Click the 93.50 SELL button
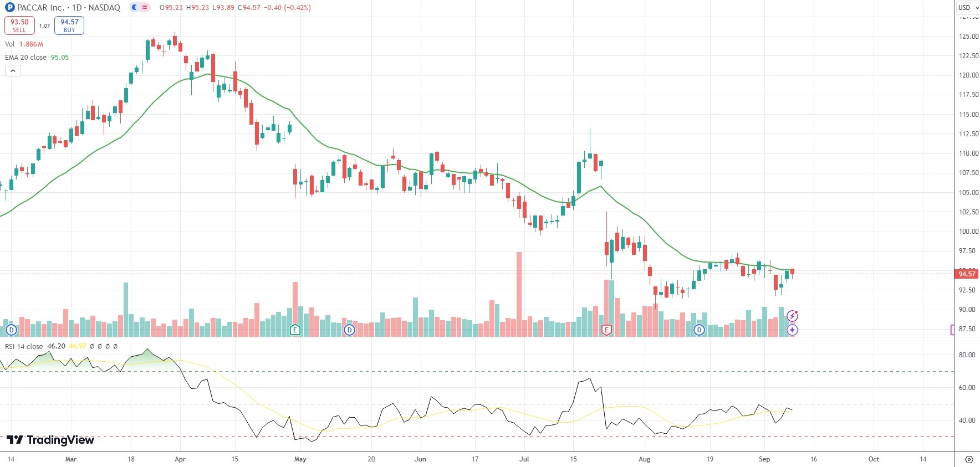Screen dimensions: 980x467 click(x=19, y=25)
